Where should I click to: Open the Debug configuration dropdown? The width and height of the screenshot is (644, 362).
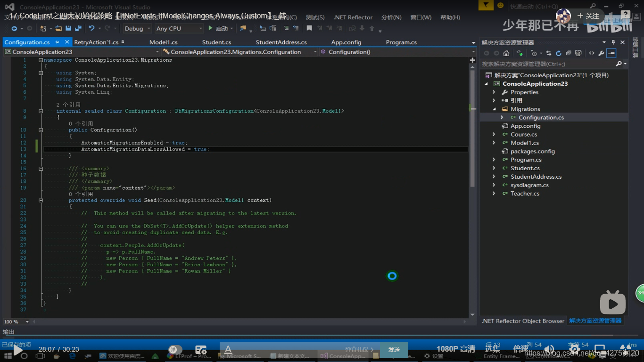(x=138, y=28)
